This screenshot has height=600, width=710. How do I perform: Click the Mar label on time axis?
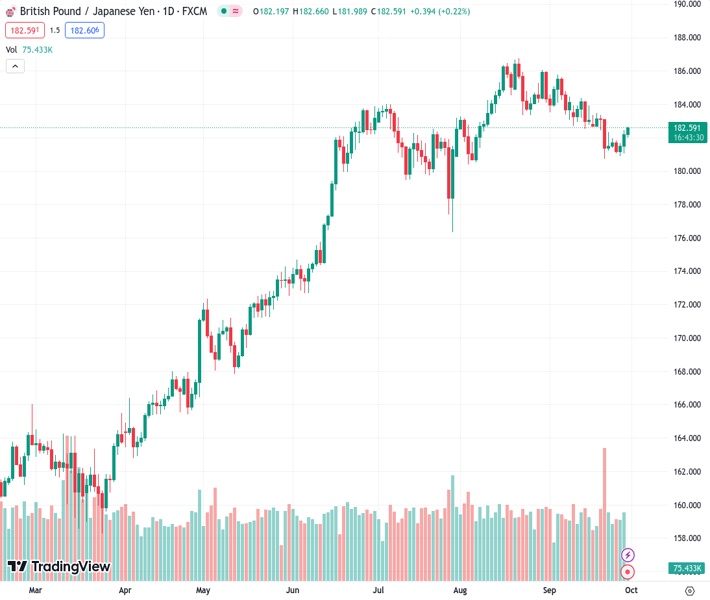coord(36,591)
